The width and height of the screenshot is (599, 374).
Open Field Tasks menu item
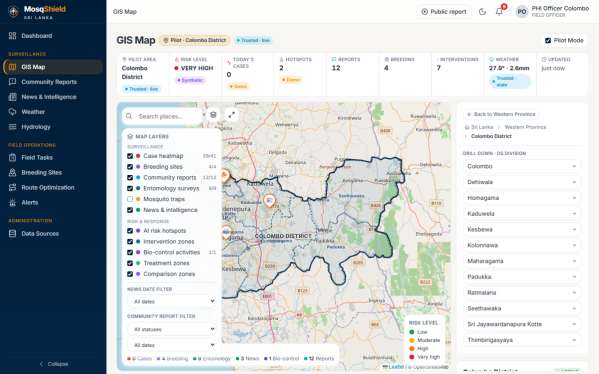[x=52, y=157]
